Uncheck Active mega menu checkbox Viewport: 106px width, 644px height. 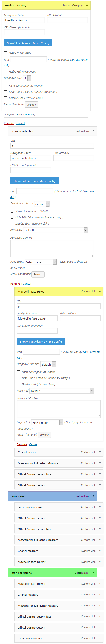click(6, 53)
